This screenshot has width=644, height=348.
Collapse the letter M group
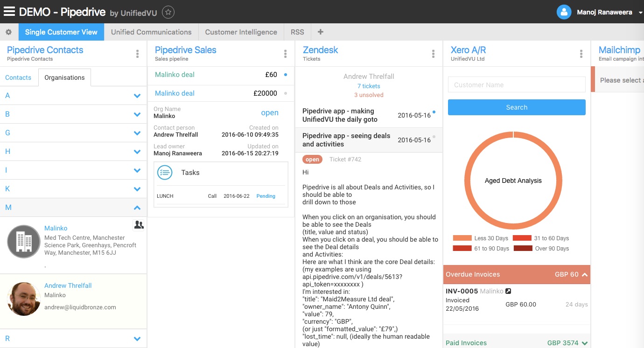coord(73,208)
